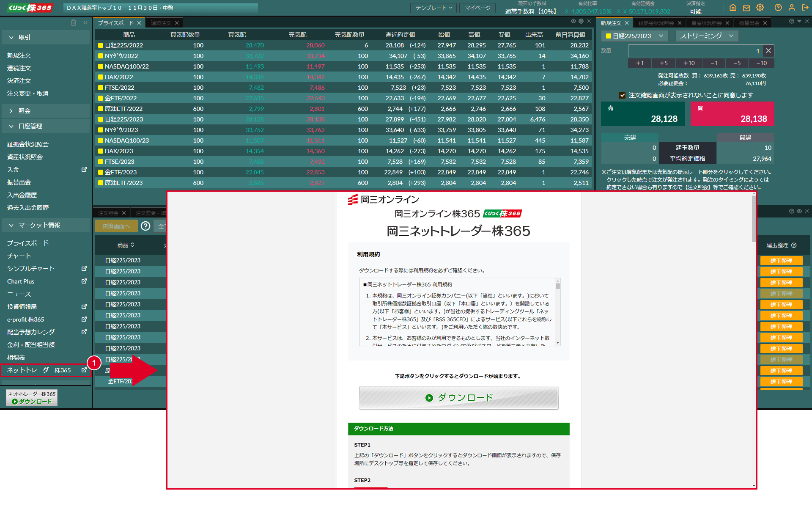The height and width of the screenshot is (512, 812).
Task: Close the プライスボード tab with its X
Action: [139, 23]
